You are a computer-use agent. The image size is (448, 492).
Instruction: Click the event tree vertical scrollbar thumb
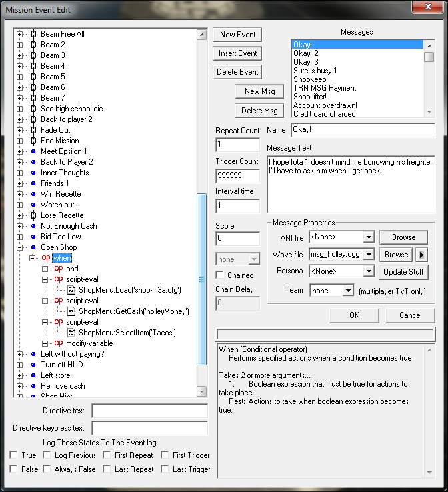[201, 279]
